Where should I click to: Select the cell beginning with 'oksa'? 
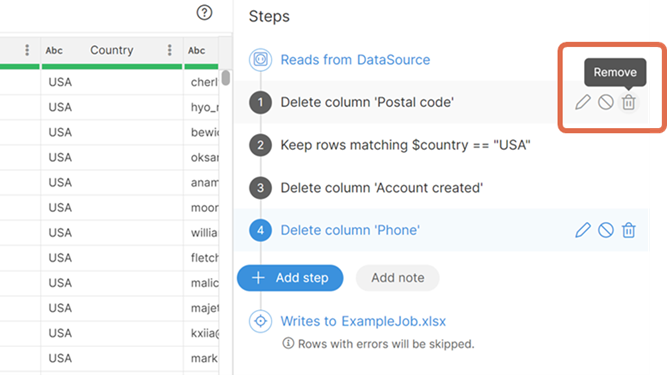pyautogui.click(x=201, y=157)
